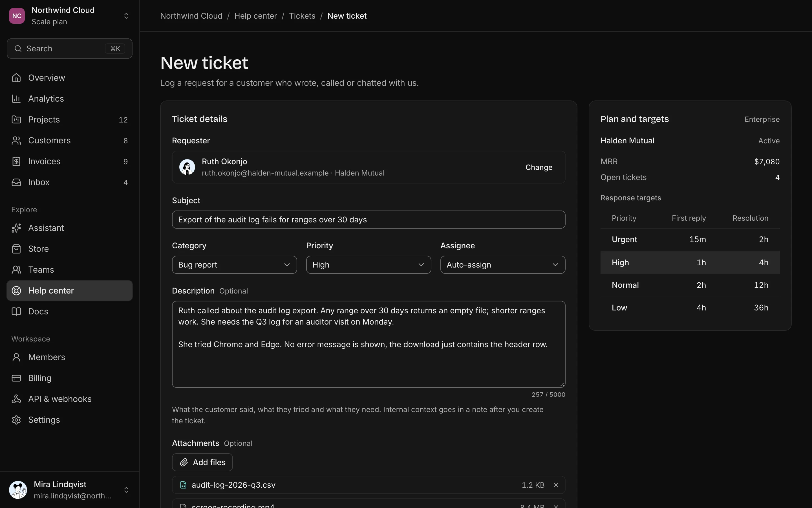The height and width of the screenshot is (508, 812).
Task: Click into the Description text area
Action: click(369, 344)
